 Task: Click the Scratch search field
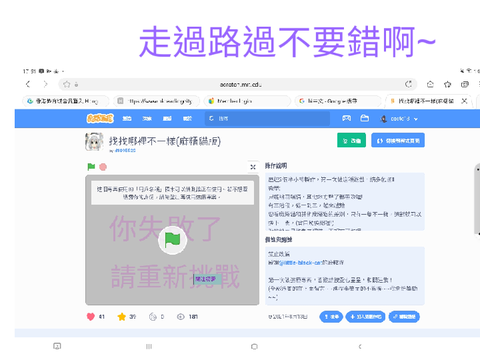coord(267,119)
